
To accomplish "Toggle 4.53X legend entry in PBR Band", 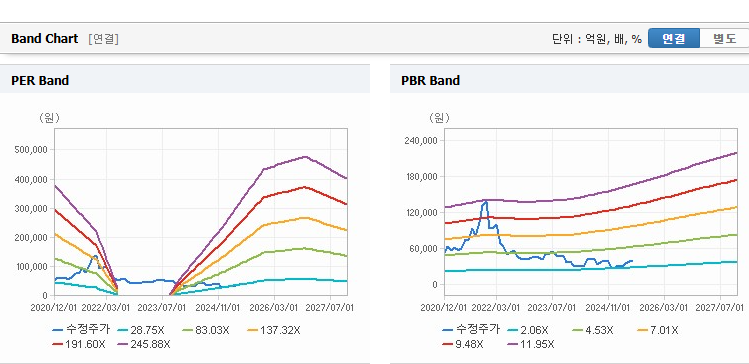I will (x=593, y=330).
